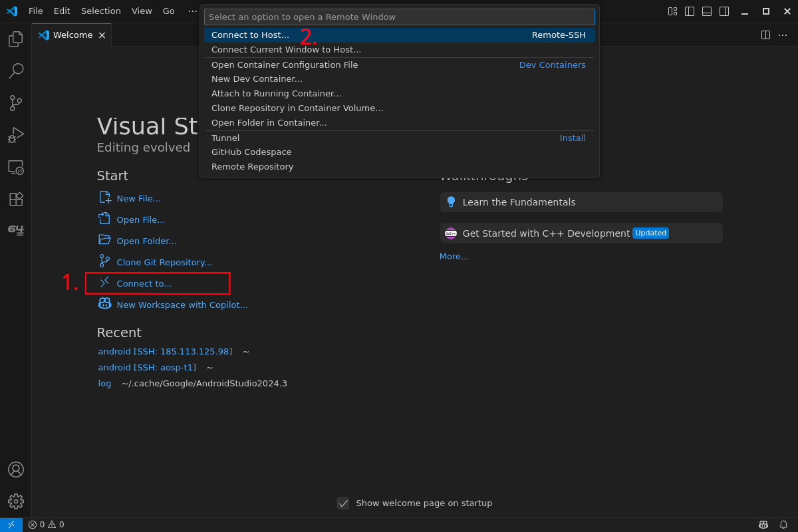Choose Open Container Configuration File

[x=400, y=65]
